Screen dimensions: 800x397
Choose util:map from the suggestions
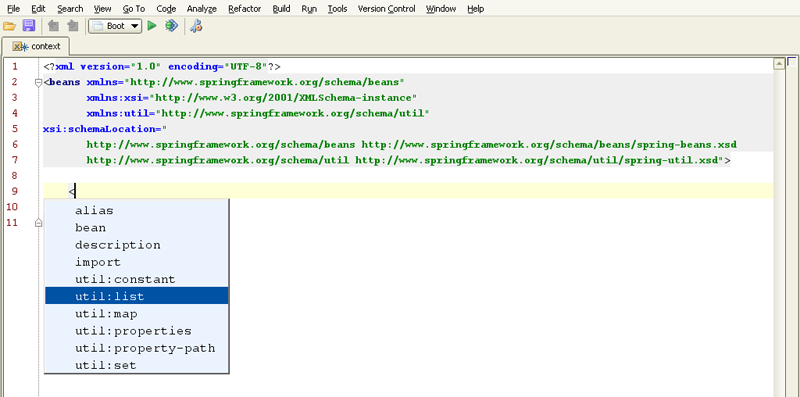[x=137, y=313]
